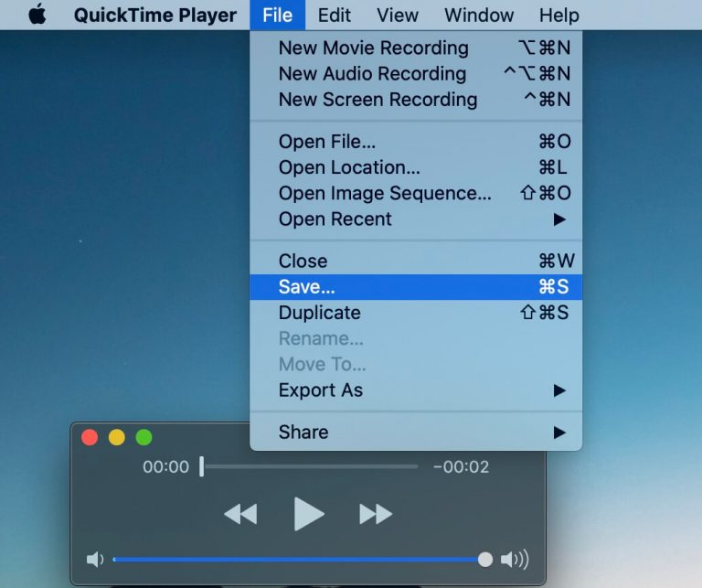Expand the Export As submenu

(x=416, y=390)
